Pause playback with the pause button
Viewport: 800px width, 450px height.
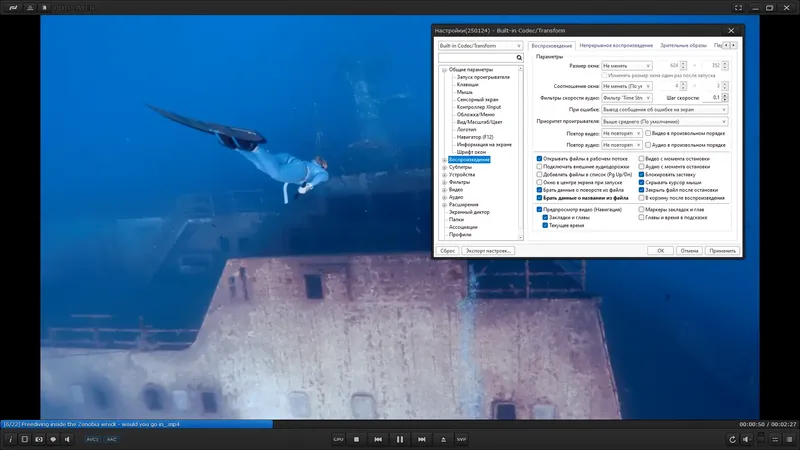click(x=399, y=439)
